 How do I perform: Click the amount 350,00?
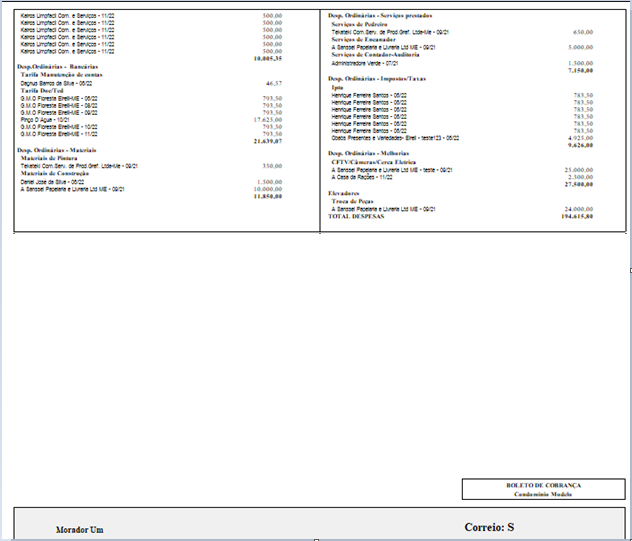pos(272,166)
